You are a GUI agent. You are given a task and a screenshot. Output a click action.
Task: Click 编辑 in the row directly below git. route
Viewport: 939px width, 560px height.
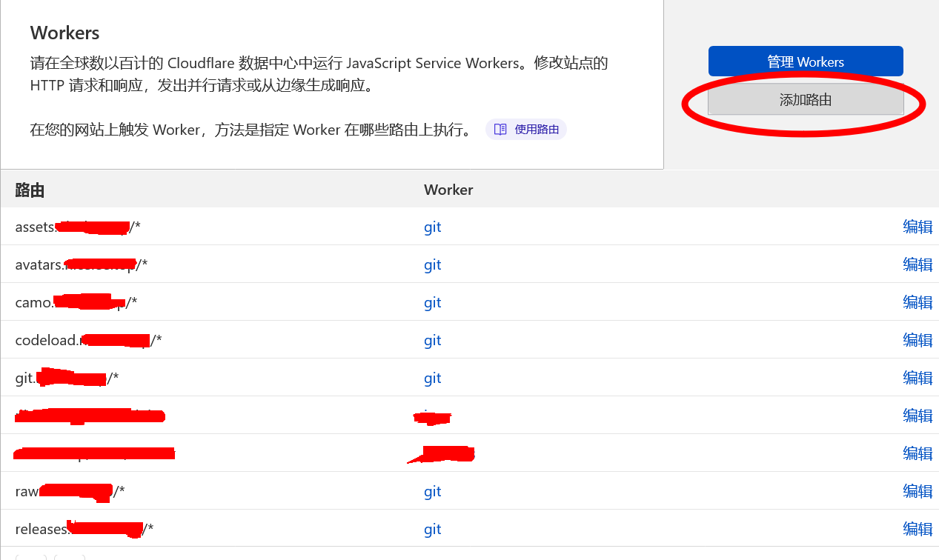[x=917, y=416]
